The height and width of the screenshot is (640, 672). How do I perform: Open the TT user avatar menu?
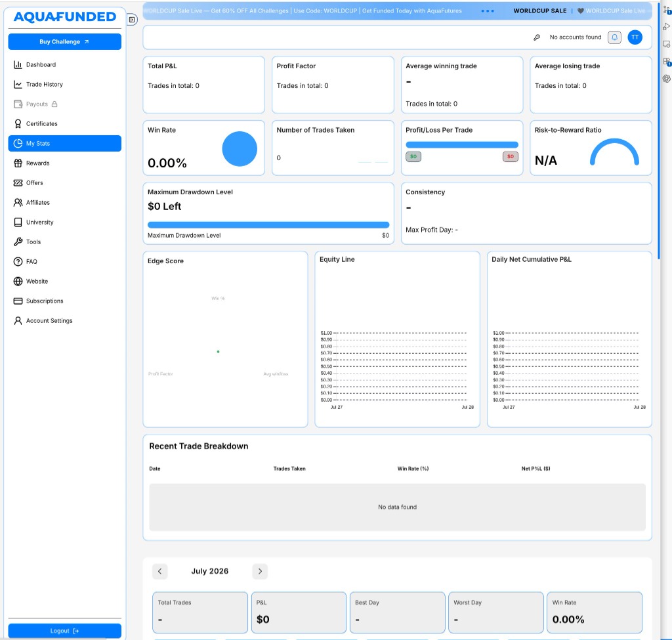pyautogui.click(x=635, y=37)
